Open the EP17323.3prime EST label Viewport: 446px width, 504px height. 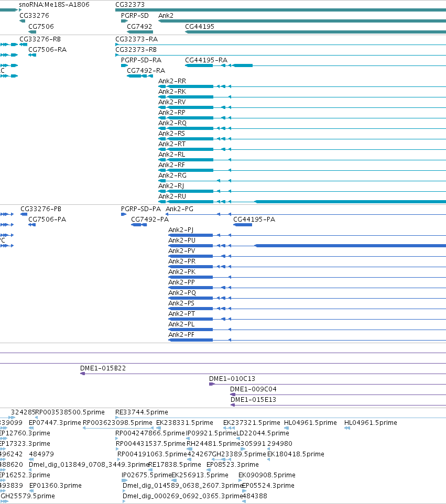[x=25, y=444]
